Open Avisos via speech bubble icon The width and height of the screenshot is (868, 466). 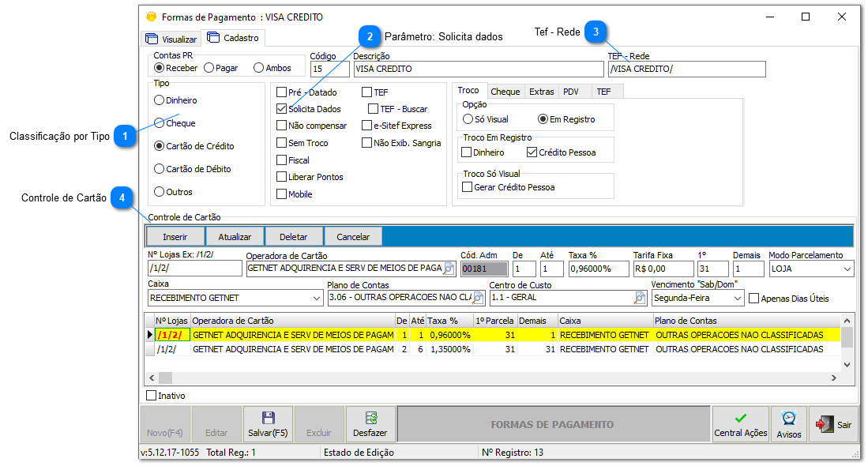787,419
